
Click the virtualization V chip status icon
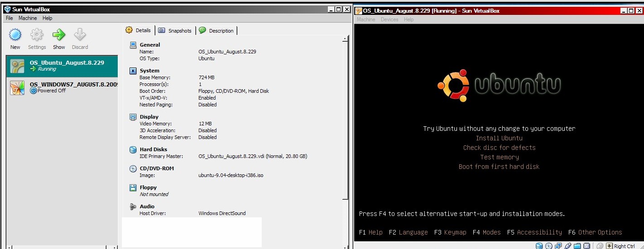click(587, 246)
